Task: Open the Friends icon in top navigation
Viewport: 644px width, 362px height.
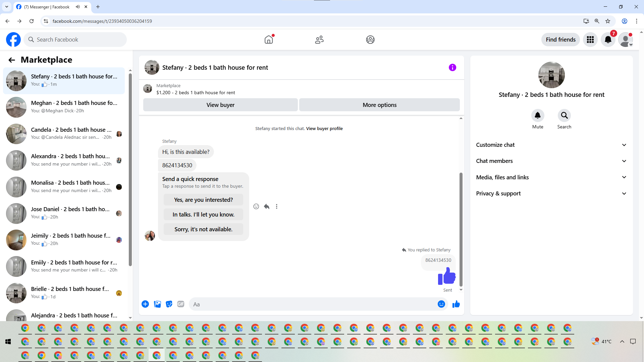Action: [x=319, y=40]
